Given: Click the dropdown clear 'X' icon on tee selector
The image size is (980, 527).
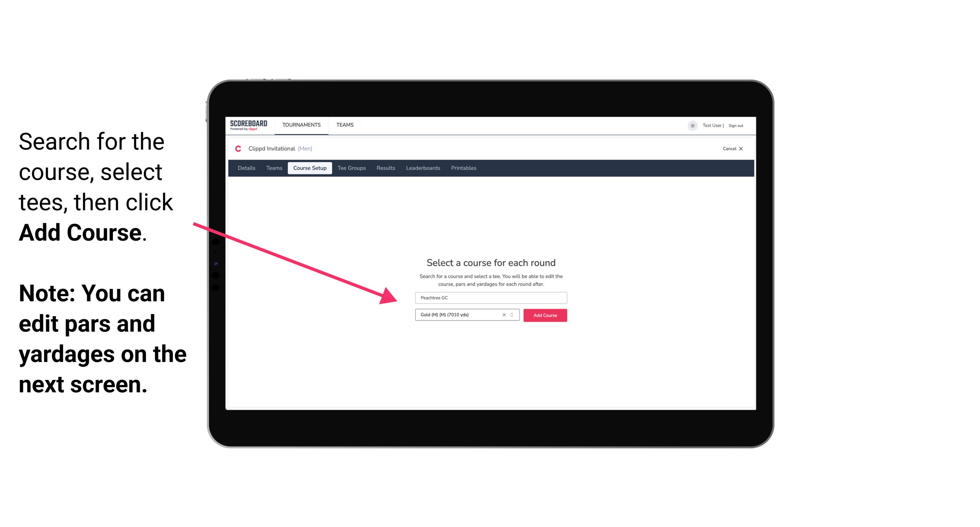Looking at the screenshot, I should (x=504, y=315).
